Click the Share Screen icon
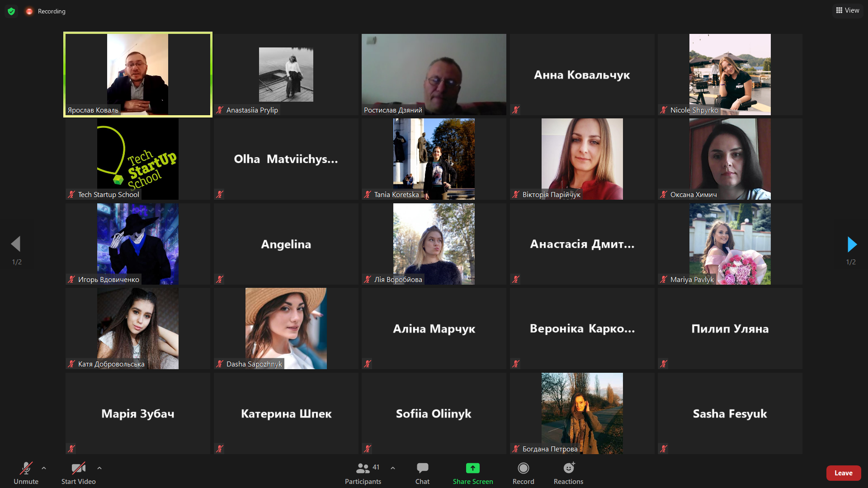The image size is (868, 488). 472,468
